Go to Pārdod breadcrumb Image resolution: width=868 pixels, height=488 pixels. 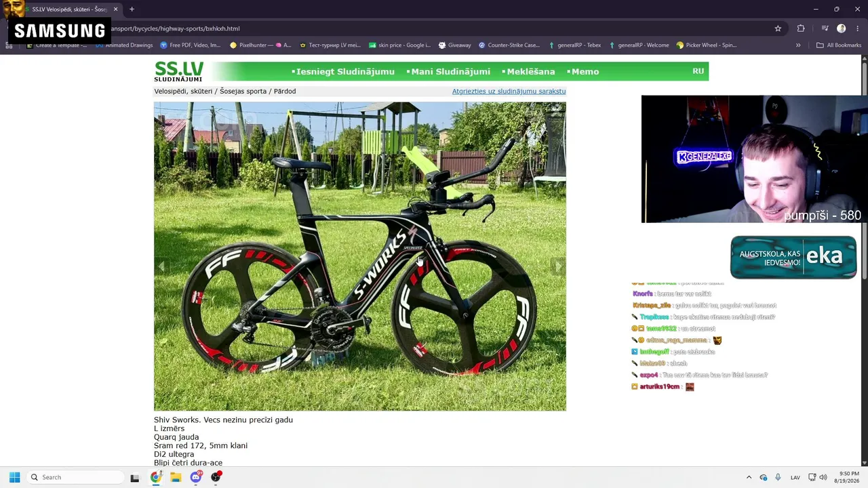[285, 91]
